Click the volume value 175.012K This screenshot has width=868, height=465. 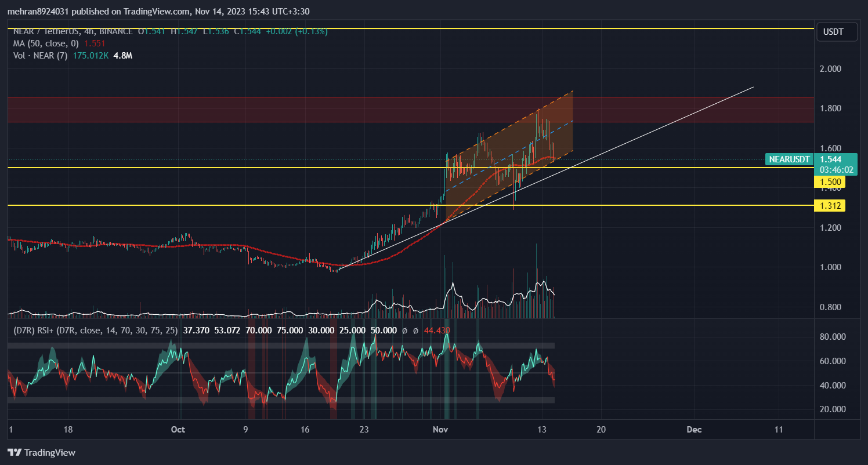pos(91,56)
